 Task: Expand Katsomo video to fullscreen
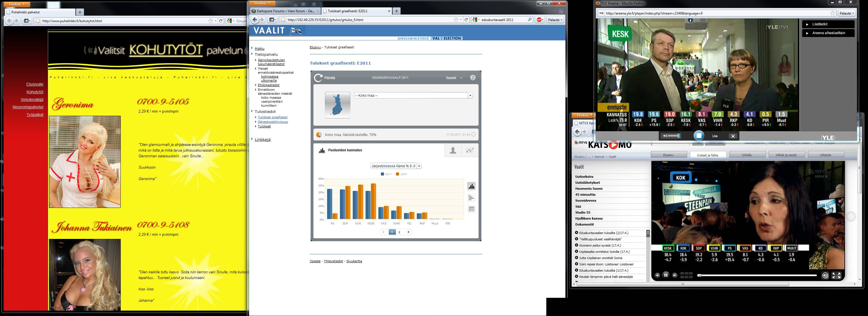pyautogui.click(x=836, y=275)
